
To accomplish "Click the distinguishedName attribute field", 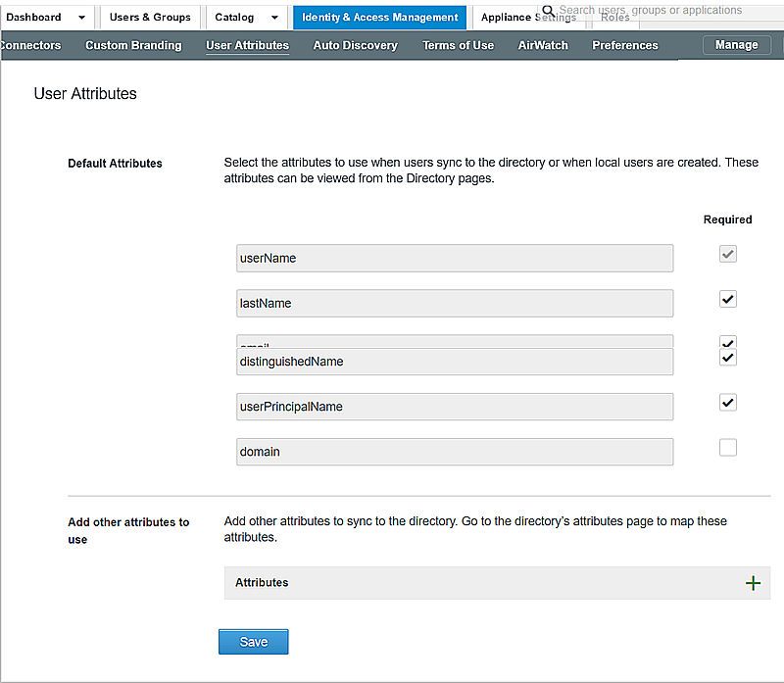I will click(455, 362).
